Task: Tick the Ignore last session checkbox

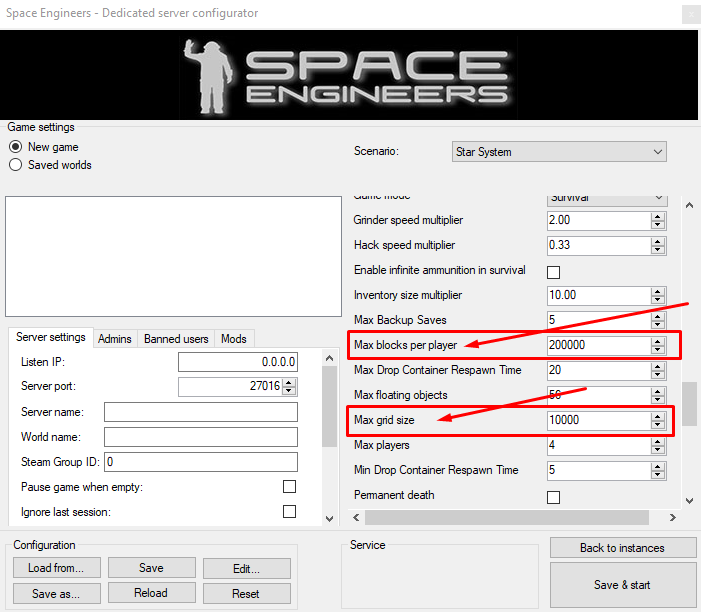Action: pyautogui.click(x=289, y=512)
